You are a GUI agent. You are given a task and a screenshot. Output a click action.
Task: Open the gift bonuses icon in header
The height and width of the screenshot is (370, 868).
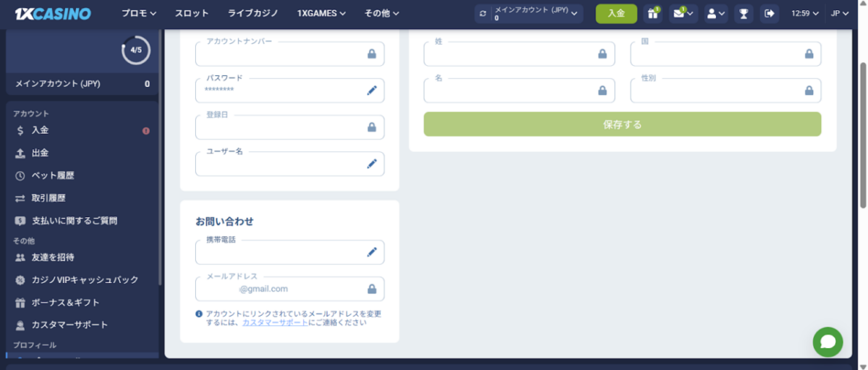[x=652, y=13]
